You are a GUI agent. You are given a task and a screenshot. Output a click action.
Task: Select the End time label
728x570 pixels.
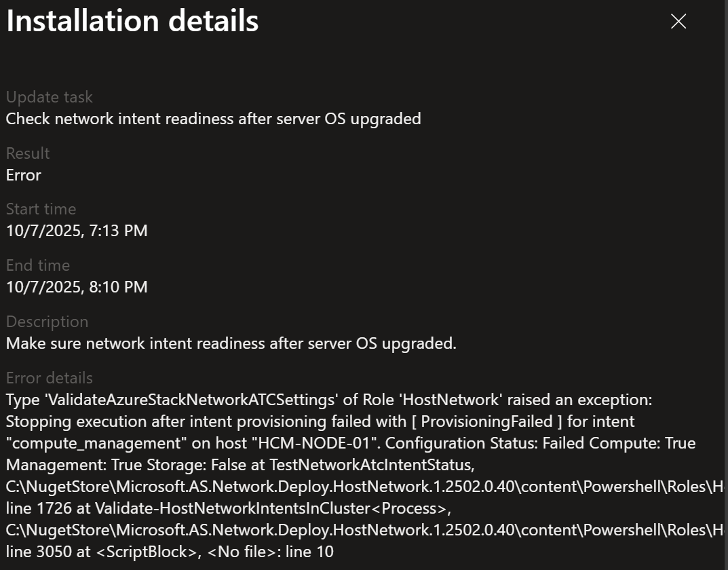click(x=38, y=265)
